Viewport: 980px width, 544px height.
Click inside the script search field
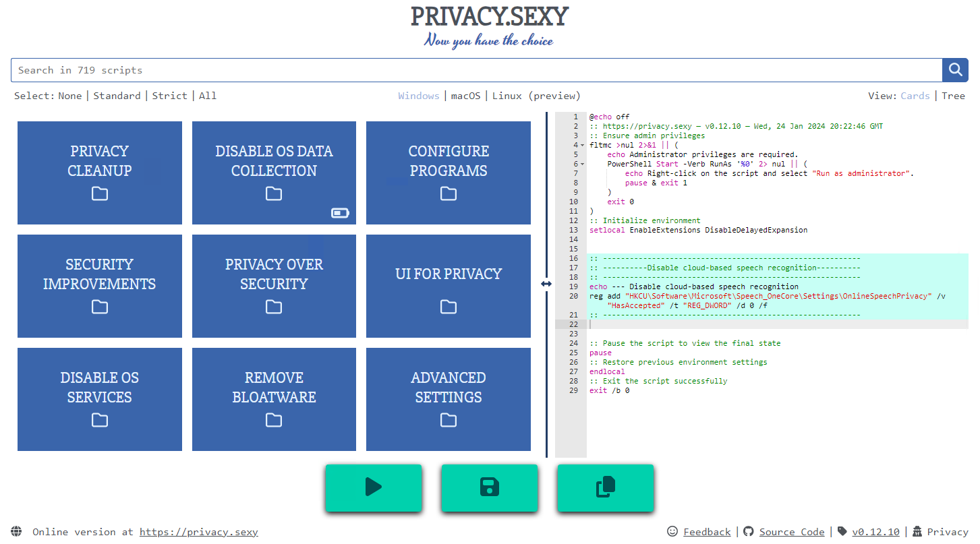click(270, 69)
